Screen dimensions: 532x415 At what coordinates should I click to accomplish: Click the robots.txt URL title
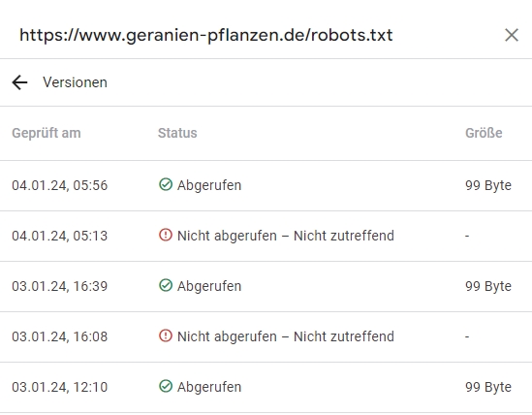tap(206, 35)
